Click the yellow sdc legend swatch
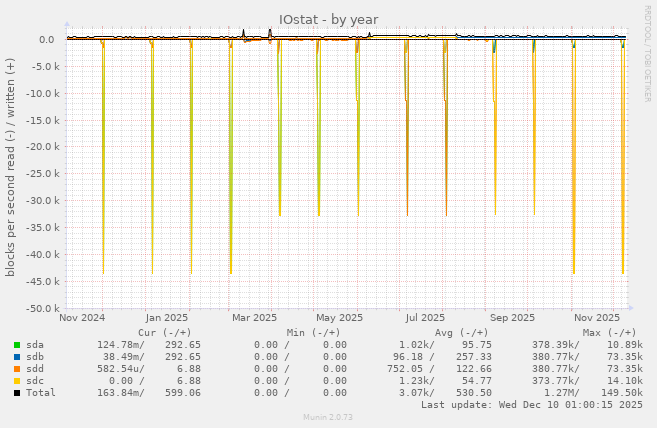The width and height of the screenshot is (657, 428). click(17, 380)
